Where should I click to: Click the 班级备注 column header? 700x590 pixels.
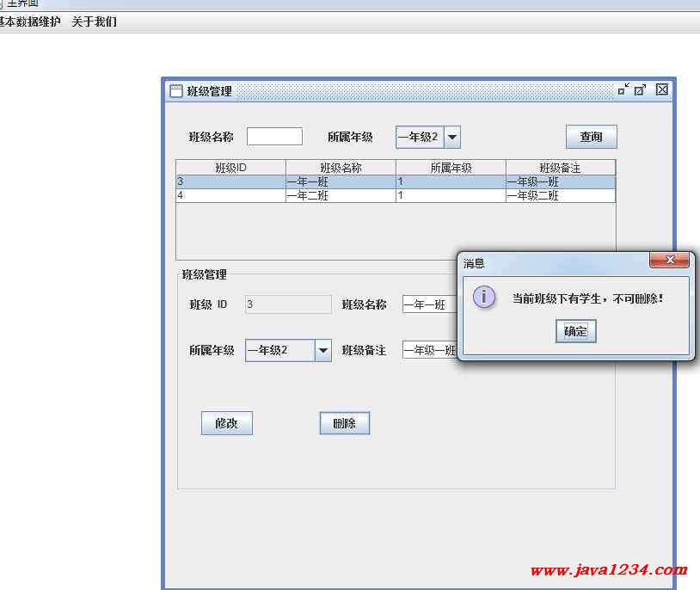(x=560, y=168)
